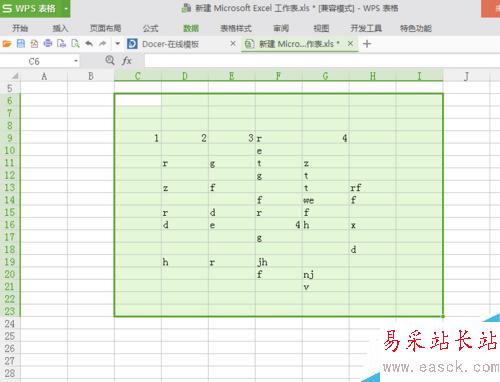This screenshot has height=382, width=500.
Task: Open the 特色功能 tab
Action: tap(416, 28)
